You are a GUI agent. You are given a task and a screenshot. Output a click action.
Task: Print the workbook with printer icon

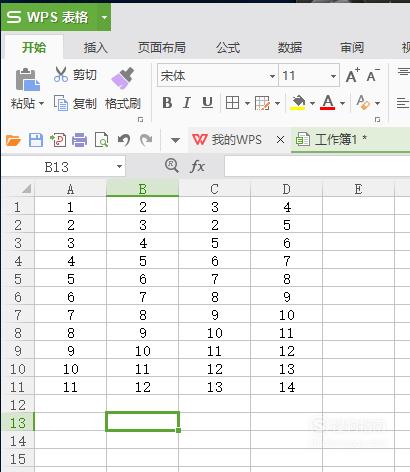[x=80, y=140]
